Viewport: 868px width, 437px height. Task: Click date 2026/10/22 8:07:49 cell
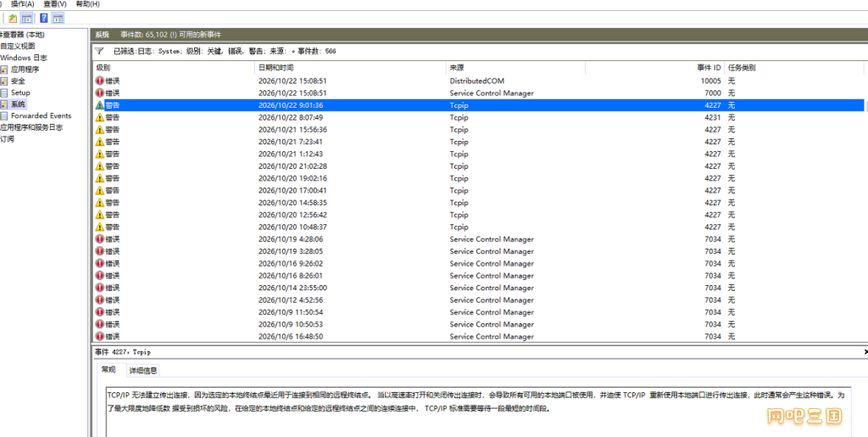tap(291, 117)
